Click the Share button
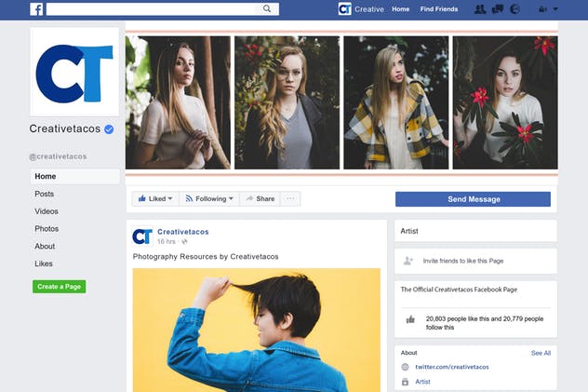Screen dimensions: 588x392 (x=260, y=199)
